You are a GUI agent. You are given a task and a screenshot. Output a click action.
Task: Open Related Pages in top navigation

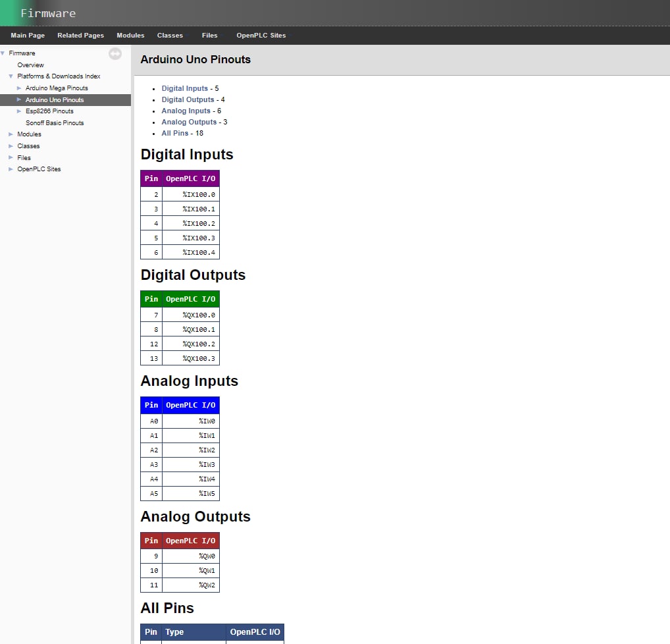(x=80, y=36)
